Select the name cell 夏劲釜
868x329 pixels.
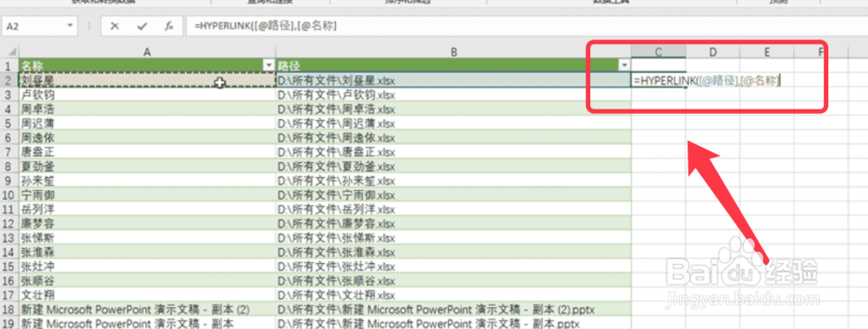point(148,166)
